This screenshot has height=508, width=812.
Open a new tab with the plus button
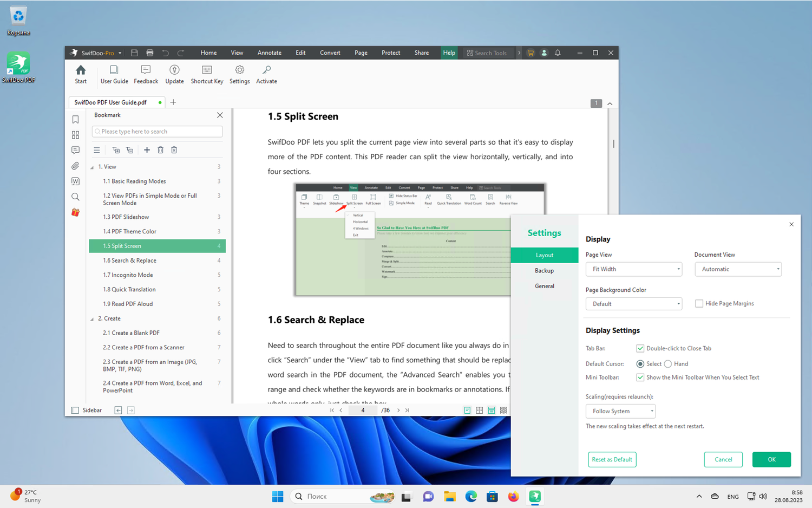coord(173,102)
